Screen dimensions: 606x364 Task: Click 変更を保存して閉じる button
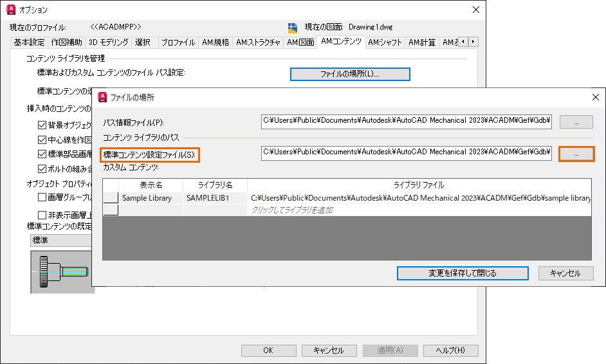click(x=463, y=273)
